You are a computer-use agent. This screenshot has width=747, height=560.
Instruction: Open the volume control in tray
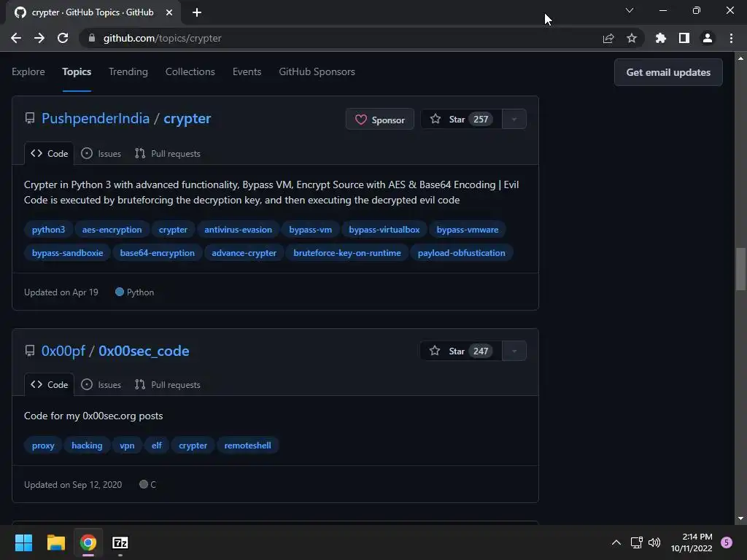(x=654, y=542)
